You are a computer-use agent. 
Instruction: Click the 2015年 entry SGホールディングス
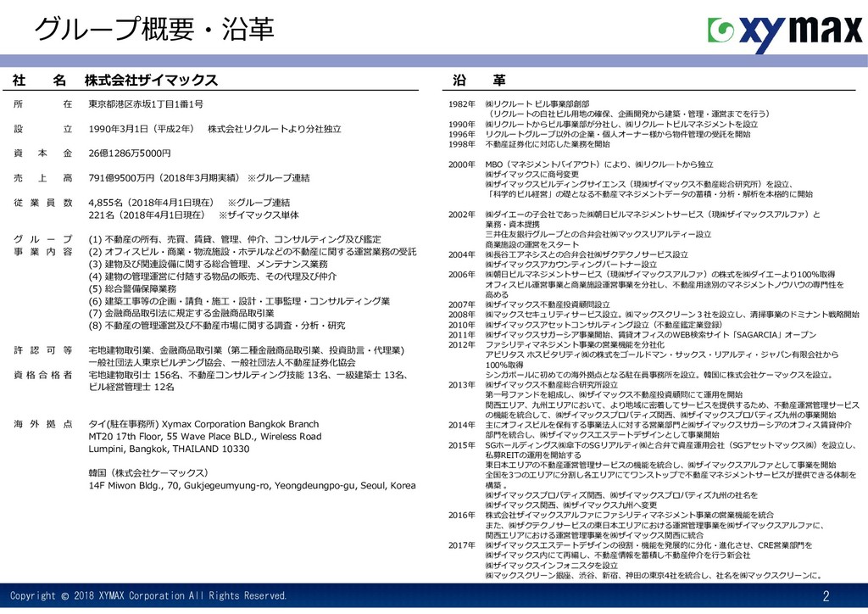pyautogui.click(x=671, y=445)
